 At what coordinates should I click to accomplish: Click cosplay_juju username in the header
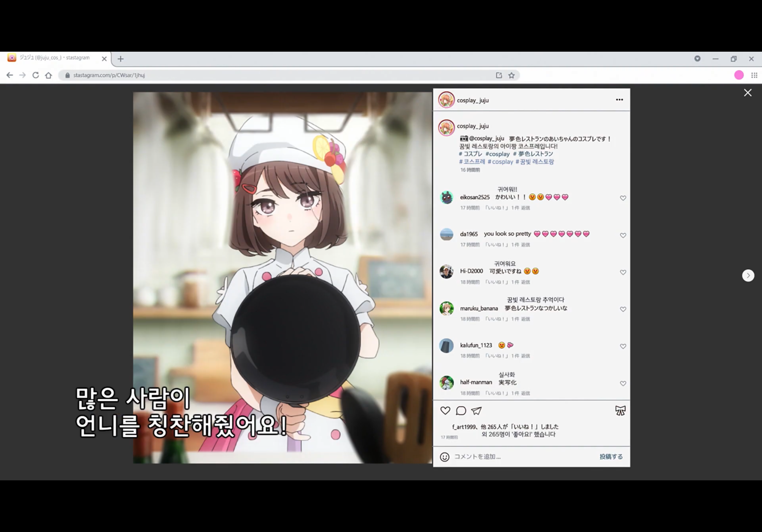[x=473, y=100]
